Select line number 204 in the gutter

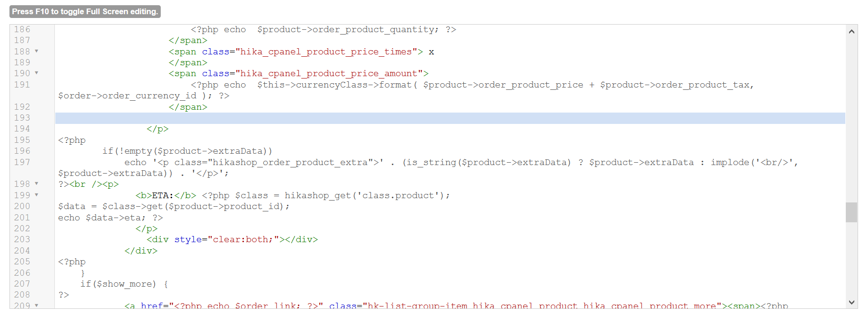[22, 251]
